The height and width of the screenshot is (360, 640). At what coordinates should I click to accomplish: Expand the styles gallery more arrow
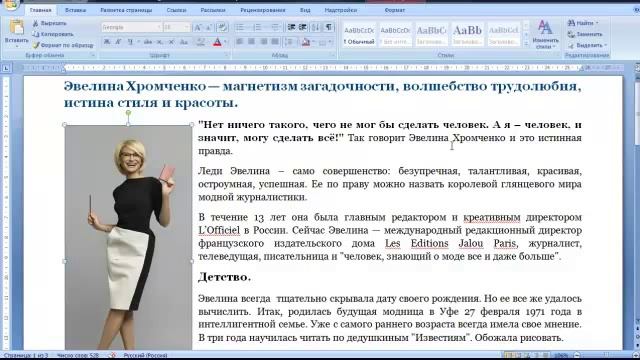tap(526, 44)
